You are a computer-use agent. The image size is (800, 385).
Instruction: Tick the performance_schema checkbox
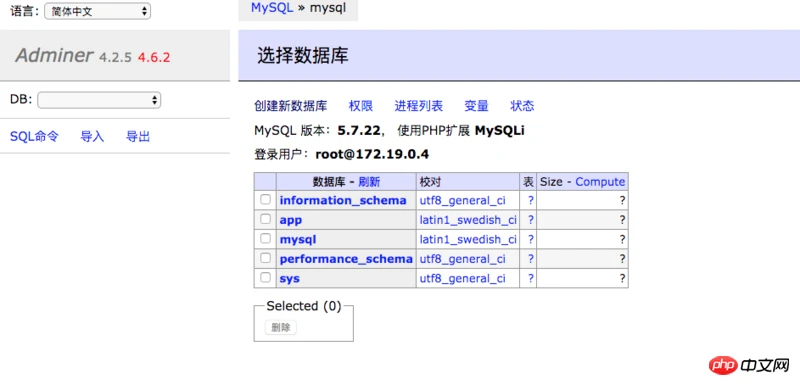(265, 258)
